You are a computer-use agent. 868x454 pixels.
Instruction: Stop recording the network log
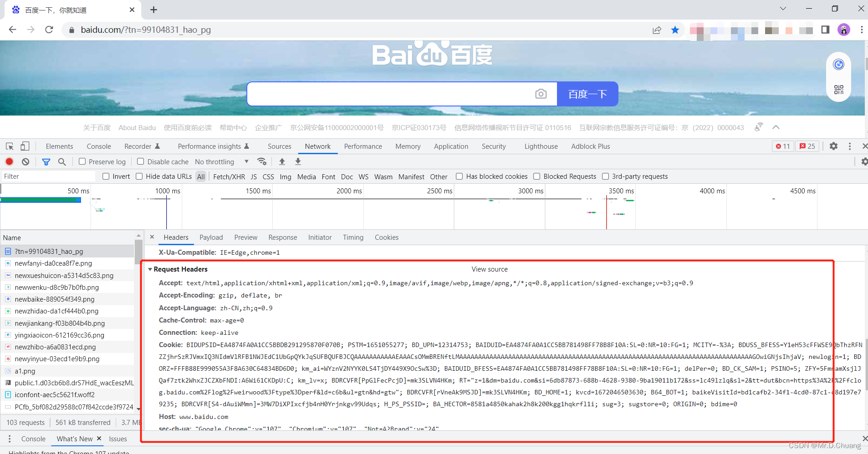(9, 161)
